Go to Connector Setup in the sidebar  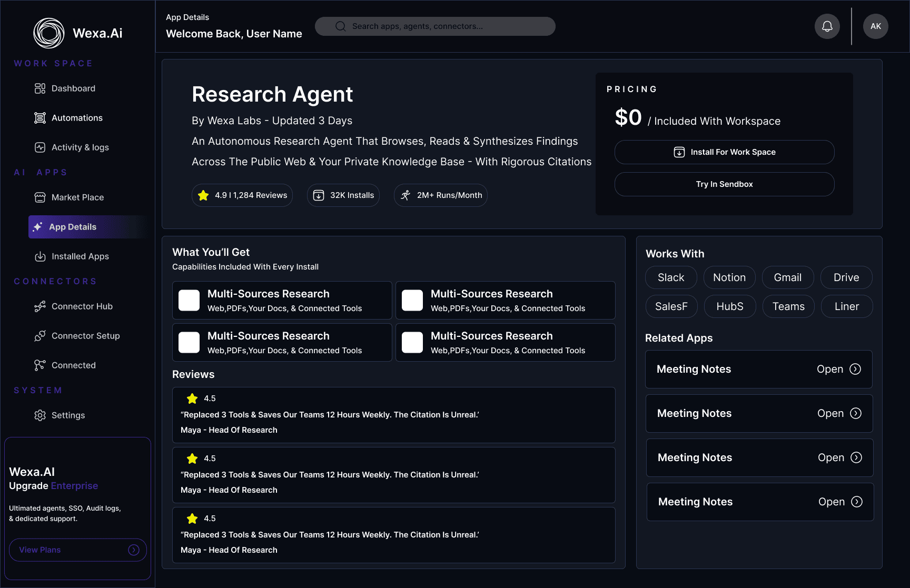tap(85, 336)
